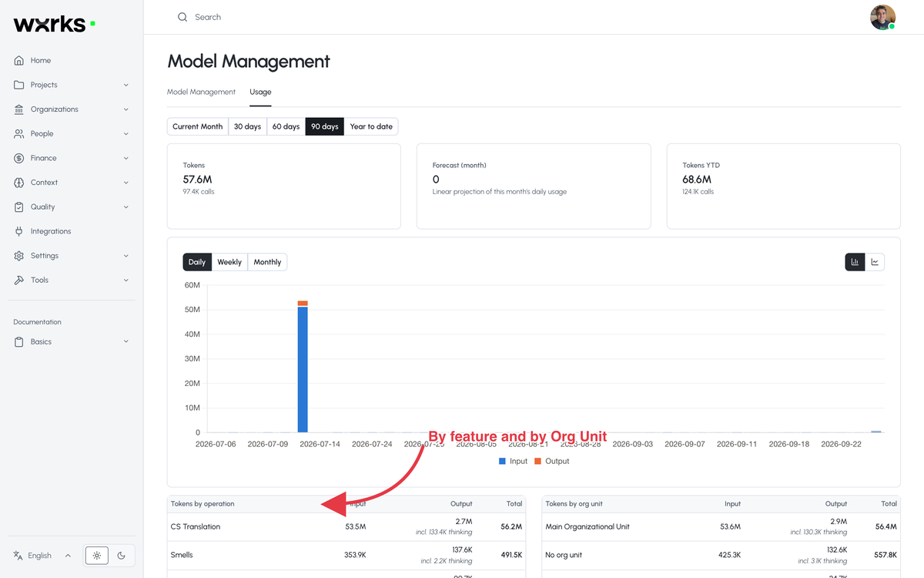Click the Settings gear icon
Viewport: 924px width, 578px height.
(x=19, y=256)
